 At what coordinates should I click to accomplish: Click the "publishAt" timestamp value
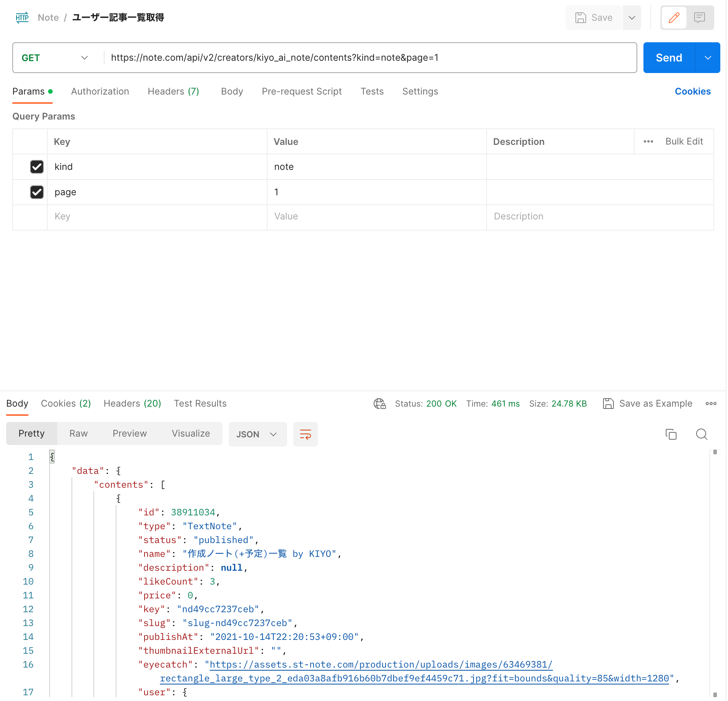284,637
